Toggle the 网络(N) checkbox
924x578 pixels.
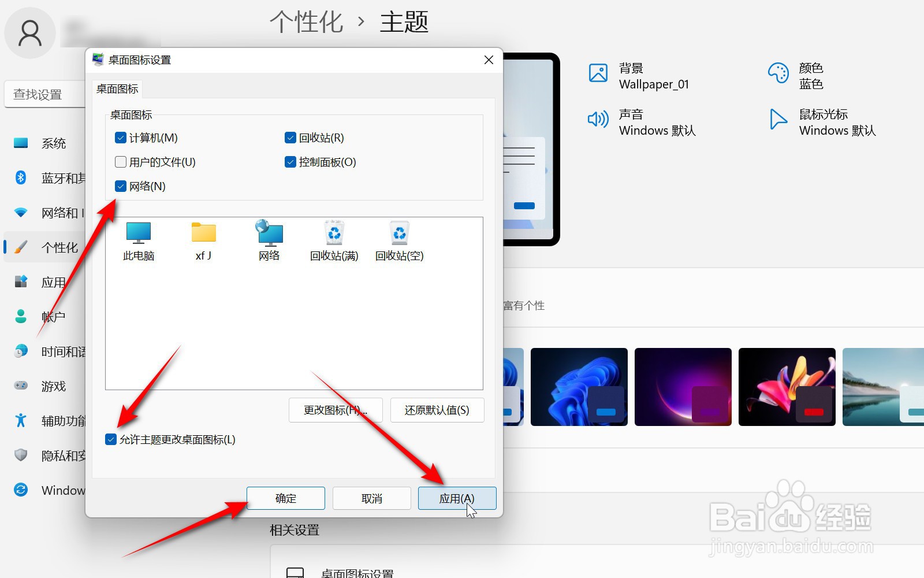121,186
